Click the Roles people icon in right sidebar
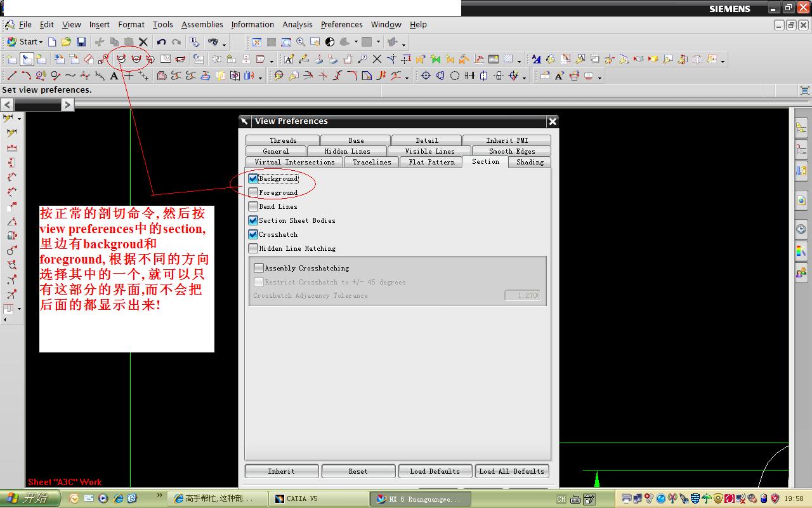 click(x=801, y=274)
